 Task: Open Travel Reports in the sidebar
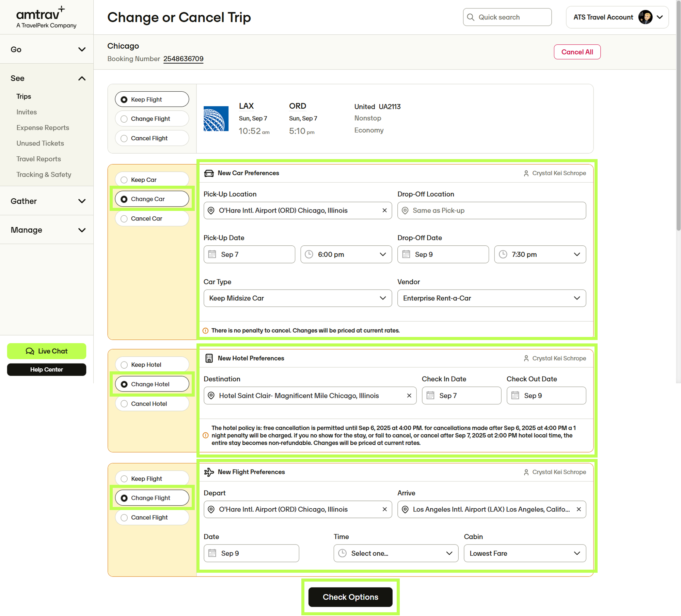39,159
